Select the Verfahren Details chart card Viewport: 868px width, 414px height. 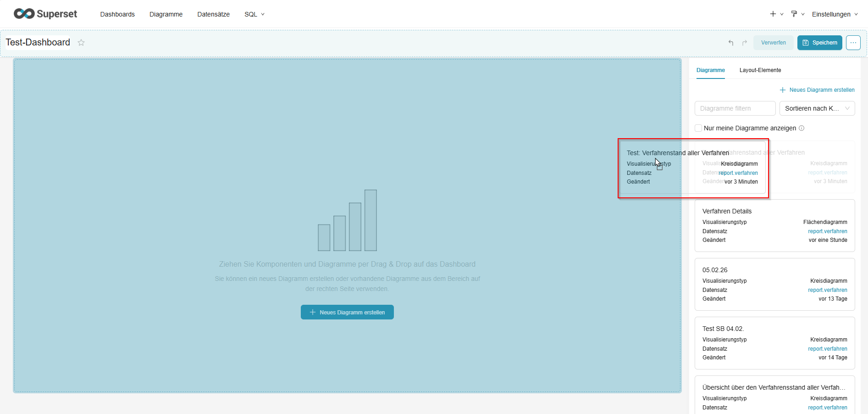tap(774, 225)
